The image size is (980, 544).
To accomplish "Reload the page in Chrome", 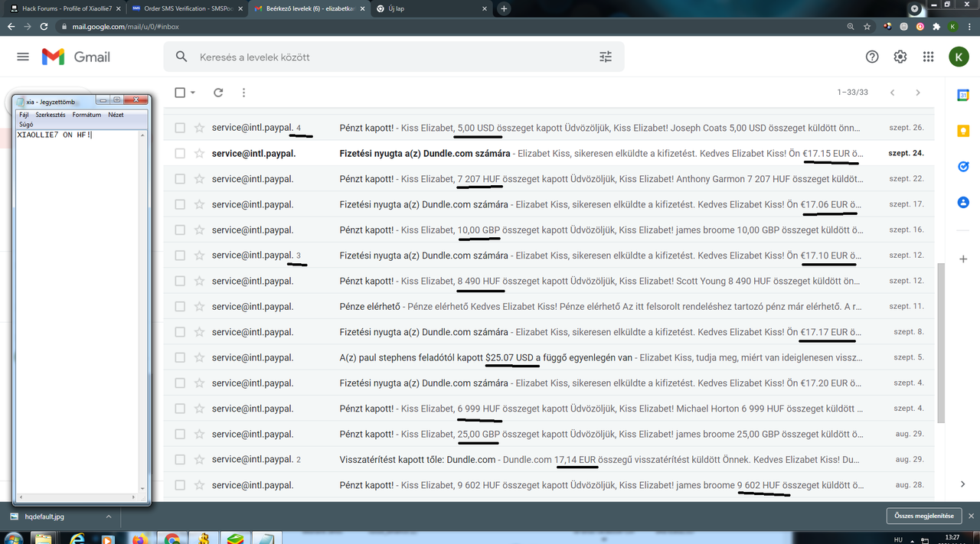I will [x=46, y=26].
